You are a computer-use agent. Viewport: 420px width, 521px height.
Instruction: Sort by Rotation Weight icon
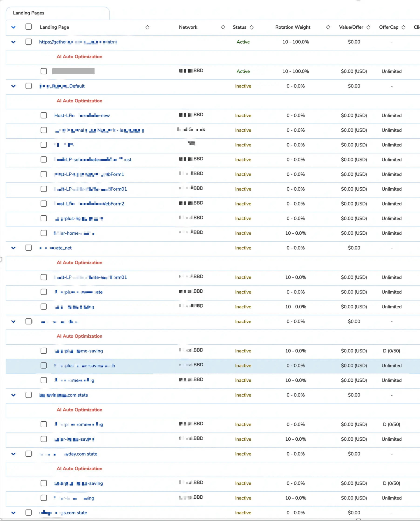[328, 27]
